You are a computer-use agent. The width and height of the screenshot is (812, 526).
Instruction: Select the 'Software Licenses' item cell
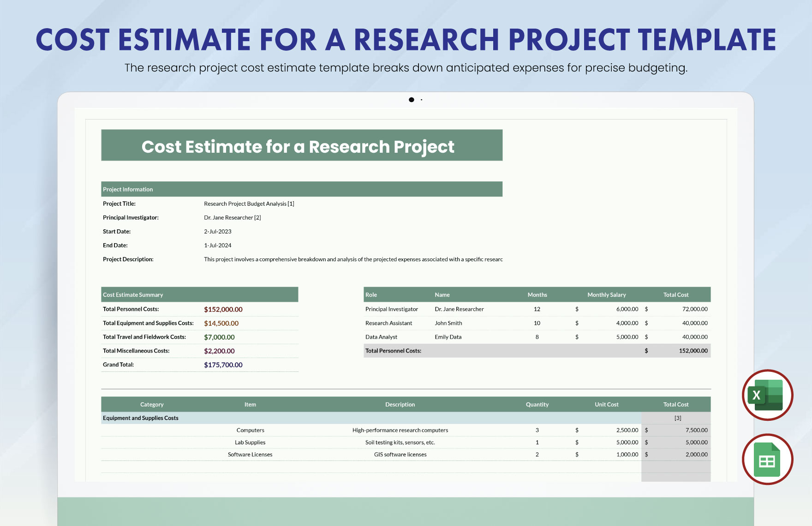(x=250, y=454)
